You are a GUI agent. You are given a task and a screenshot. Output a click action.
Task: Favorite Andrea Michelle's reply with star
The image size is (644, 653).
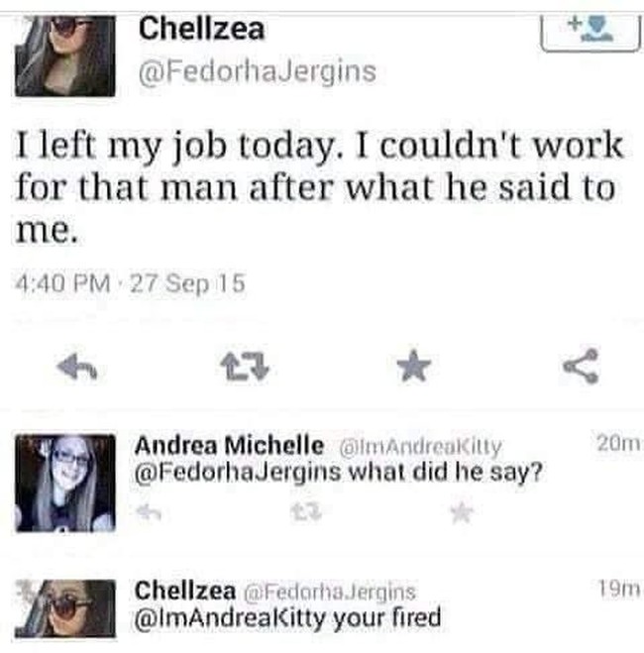[x=458, y=511]
